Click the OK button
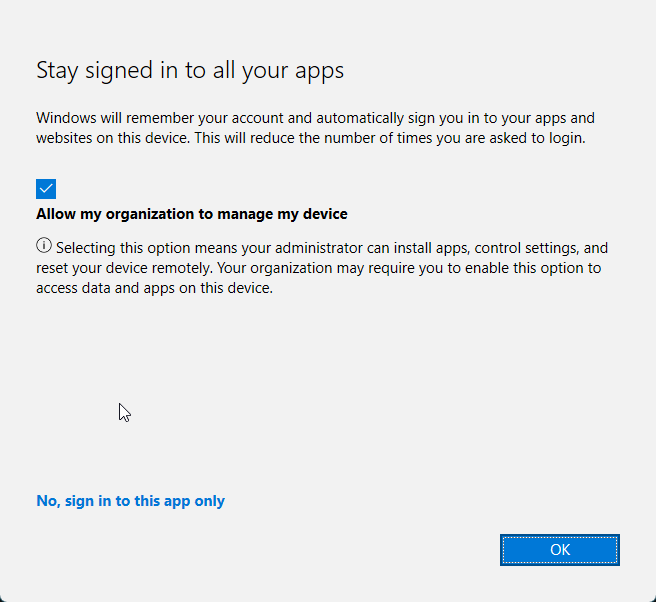656x602 pixels. (559, 550)
